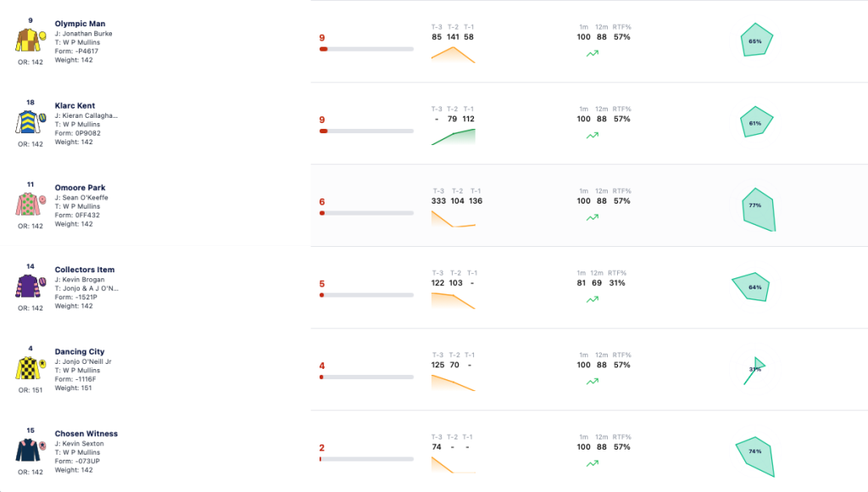868x492 pixels.
Task: Open the Olympic Man horse name link
Action: point(80,24)
